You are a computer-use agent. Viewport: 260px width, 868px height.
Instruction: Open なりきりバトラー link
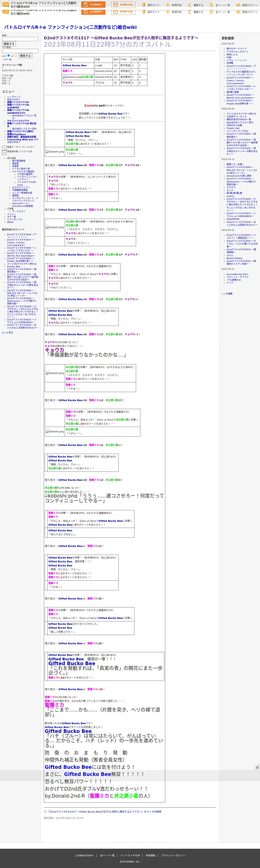click(x=21, y=187)
